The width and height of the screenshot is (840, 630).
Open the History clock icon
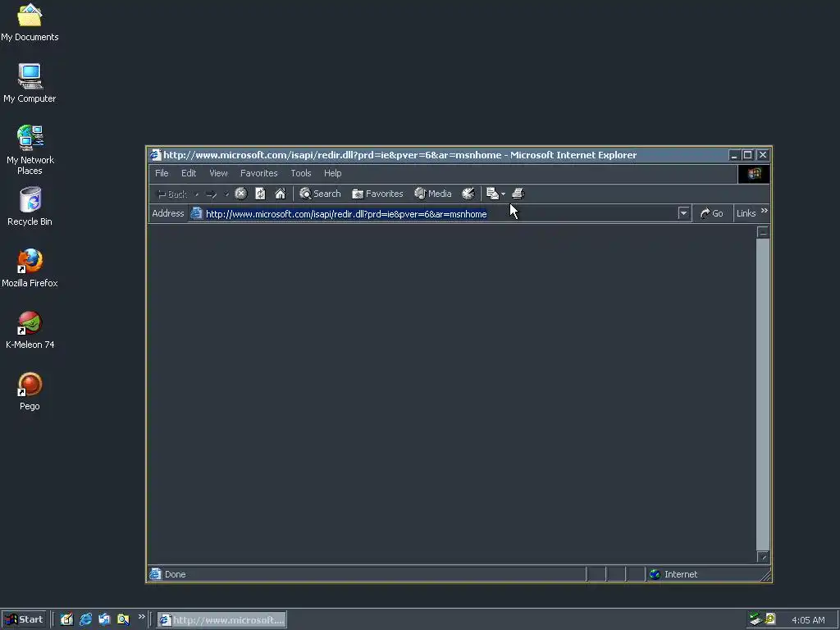point(468,194)
